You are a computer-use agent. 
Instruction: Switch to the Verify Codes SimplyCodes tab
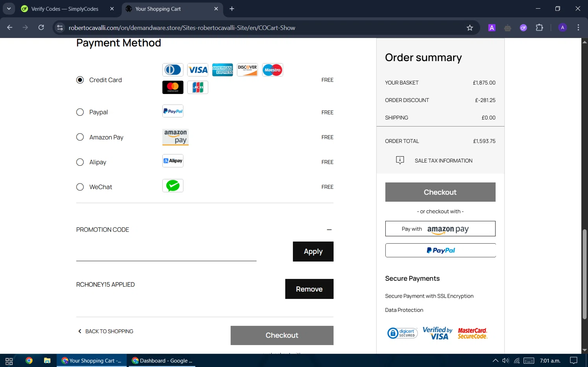point(65,9)
